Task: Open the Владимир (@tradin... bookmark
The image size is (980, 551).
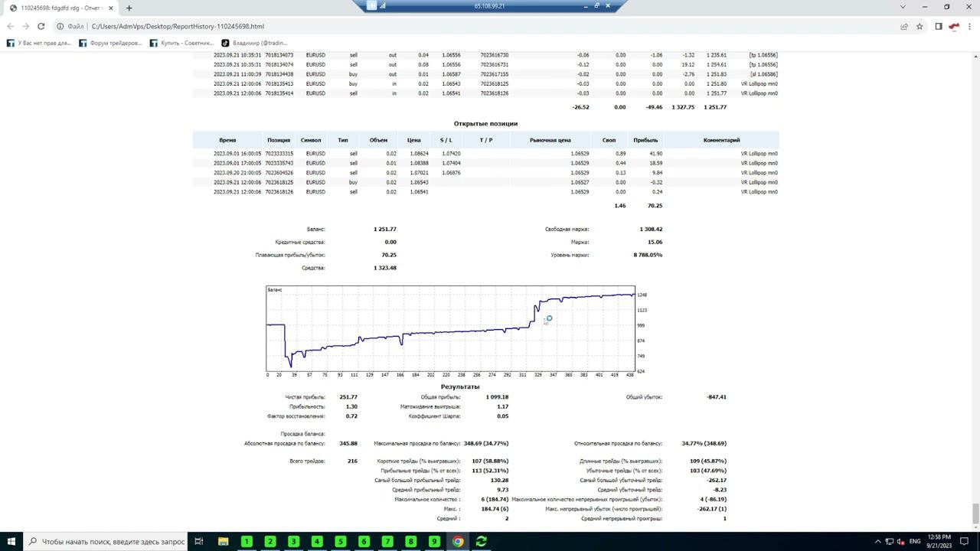Action: click(x=255, y=43)
